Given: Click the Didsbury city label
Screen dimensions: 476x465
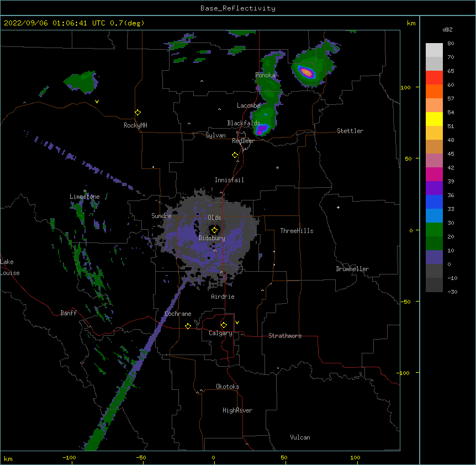Looking at the screenshot, I should [212, 238].
